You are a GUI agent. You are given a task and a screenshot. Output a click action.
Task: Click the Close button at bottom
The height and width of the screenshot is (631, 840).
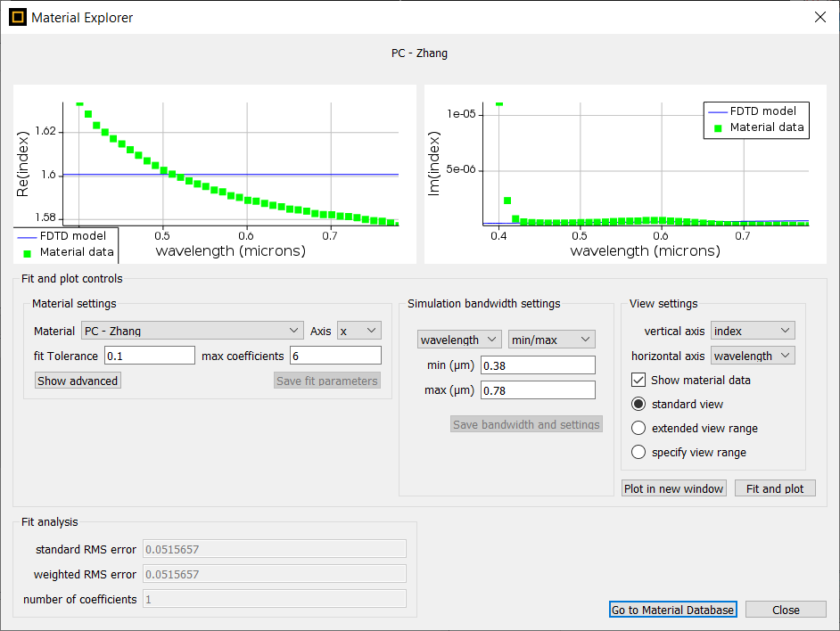coord(786,610)
